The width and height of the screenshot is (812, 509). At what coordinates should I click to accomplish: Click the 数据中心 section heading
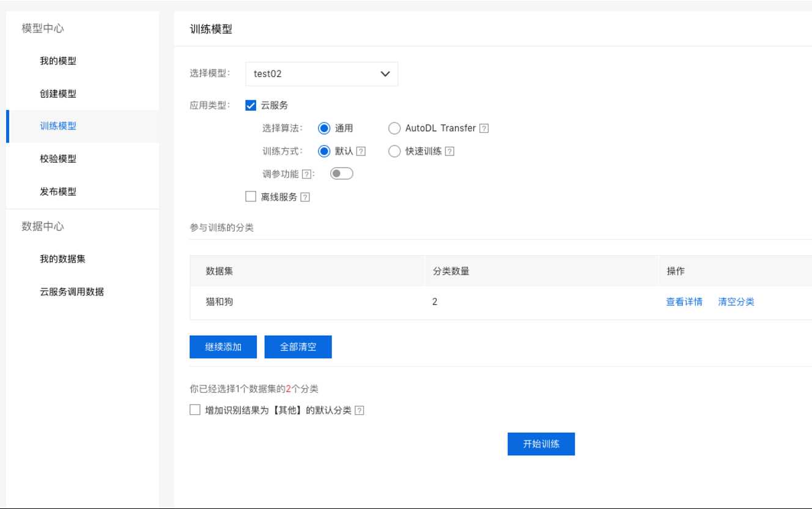(43, 226)
